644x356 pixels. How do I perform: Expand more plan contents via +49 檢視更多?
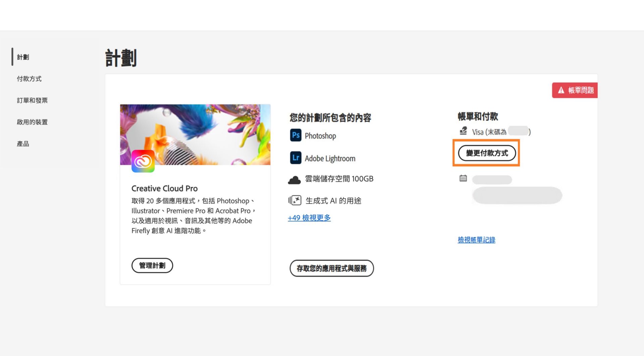(309, 218)
